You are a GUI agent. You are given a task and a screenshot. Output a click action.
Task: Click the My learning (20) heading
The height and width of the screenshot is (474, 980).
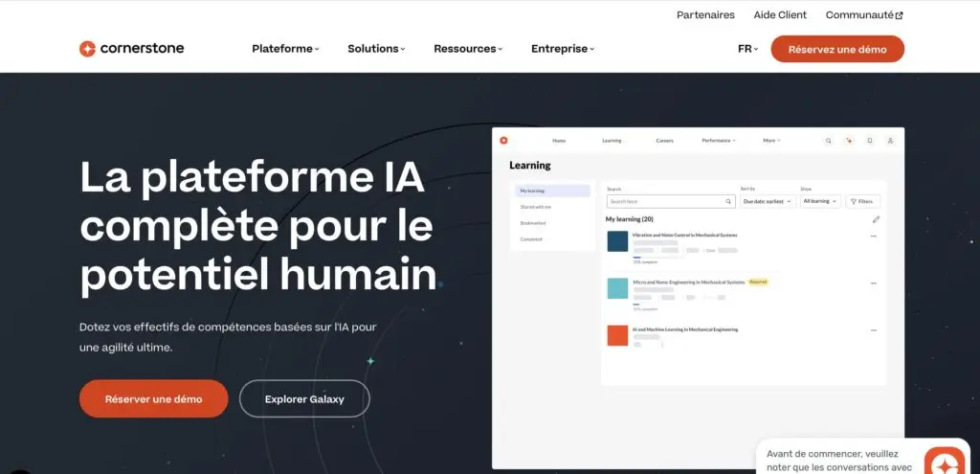630,219
